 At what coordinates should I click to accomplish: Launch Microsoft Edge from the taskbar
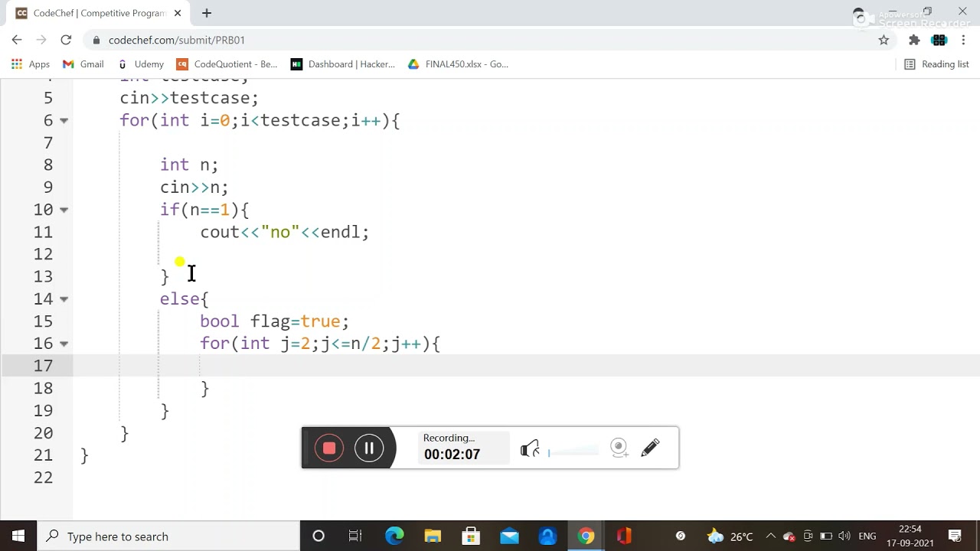(394, 536)
